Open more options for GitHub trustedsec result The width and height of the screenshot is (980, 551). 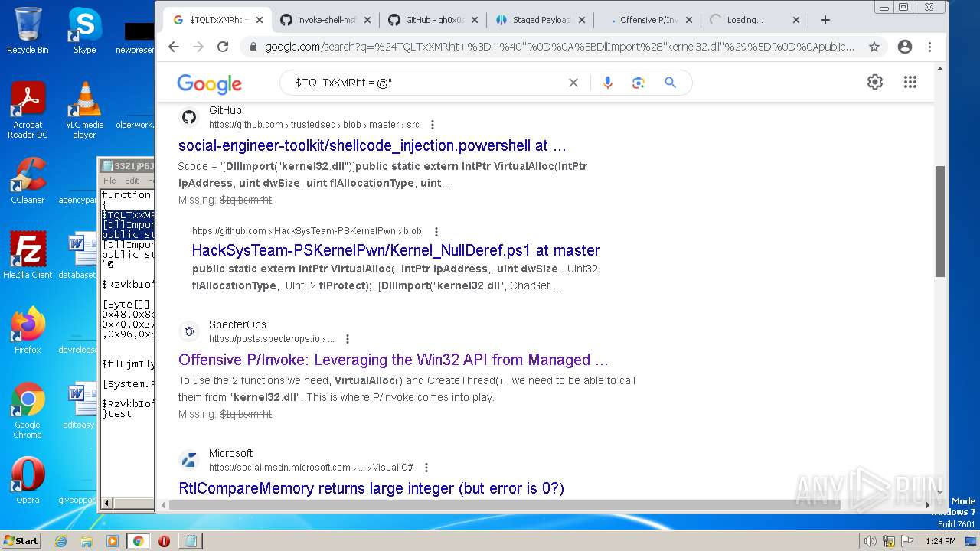pyautogui.click(x=433, y=125)
